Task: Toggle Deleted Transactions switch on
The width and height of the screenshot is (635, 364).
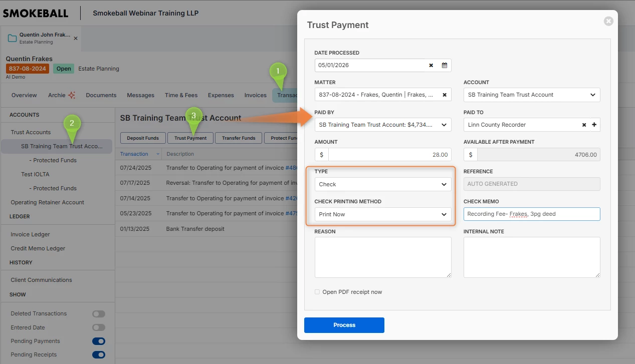Action: [99, 314]
